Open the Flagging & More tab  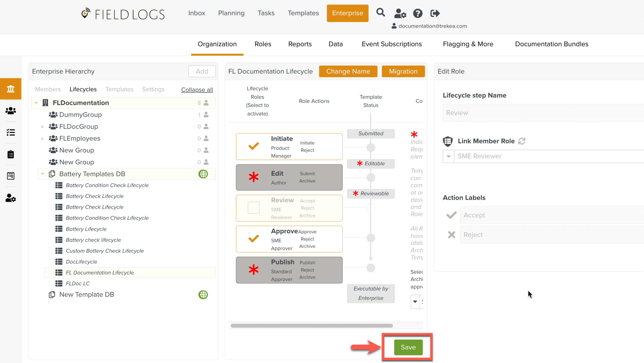click(468, 44)
